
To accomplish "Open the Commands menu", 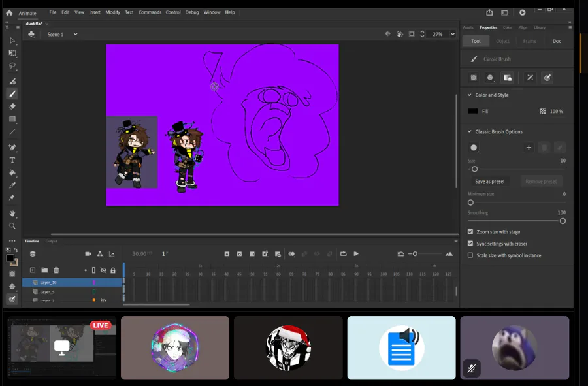I will pyautogui.click(x=150, y=12).
